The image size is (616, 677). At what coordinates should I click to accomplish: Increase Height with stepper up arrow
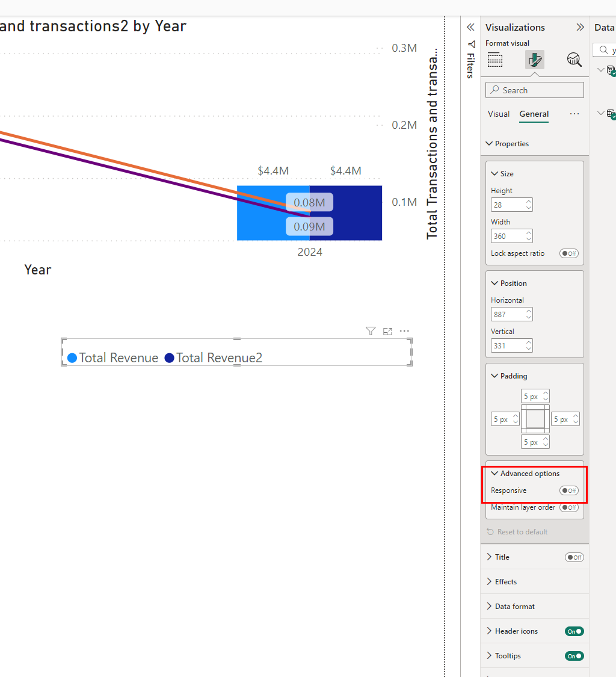(x=529, y=201)
